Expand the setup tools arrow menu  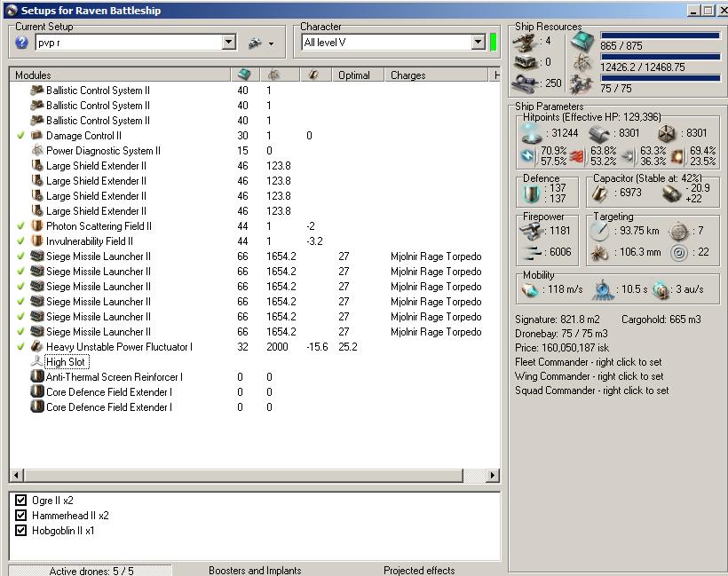271,43
